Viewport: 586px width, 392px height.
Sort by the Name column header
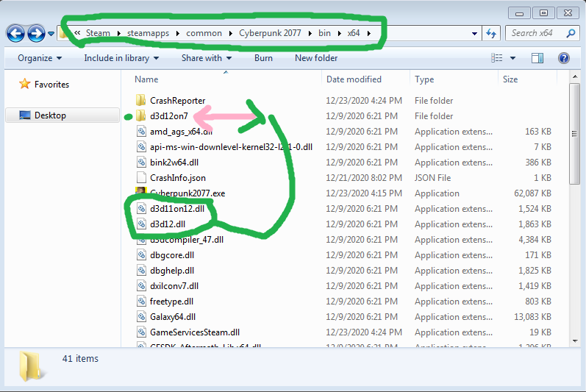pyautogui.click(x=146, y=79)
